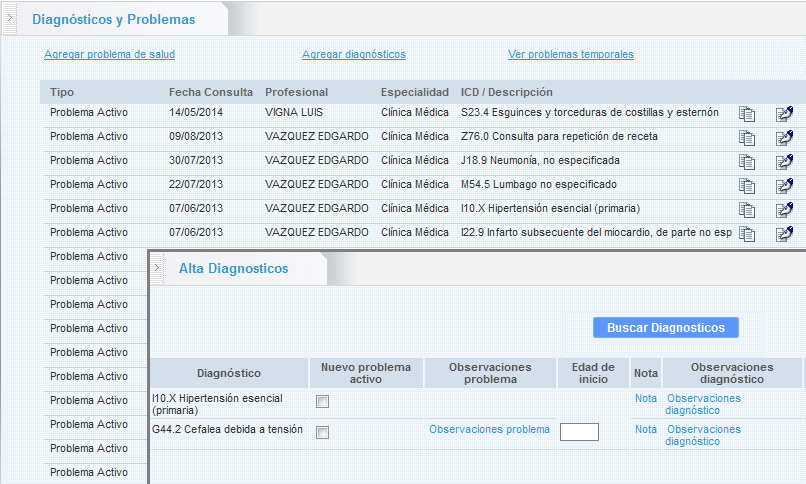Click edit icon for I10.X Hipertensión row
Image resolution: width=806 pixels, height=484 pixels.
tap(784, 210)
